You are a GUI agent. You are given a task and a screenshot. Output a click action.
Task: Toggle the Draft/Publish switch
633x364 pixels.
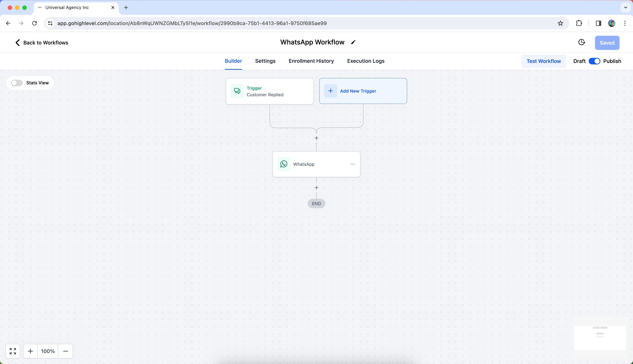pos(594,61)
